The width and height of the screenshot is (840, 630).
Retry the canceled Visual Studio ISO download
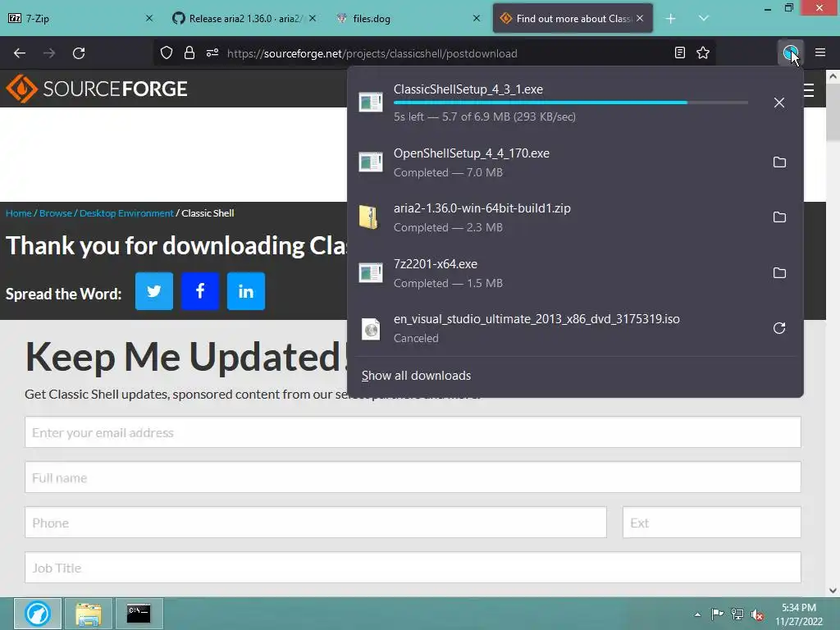click(x=779, y=328)
